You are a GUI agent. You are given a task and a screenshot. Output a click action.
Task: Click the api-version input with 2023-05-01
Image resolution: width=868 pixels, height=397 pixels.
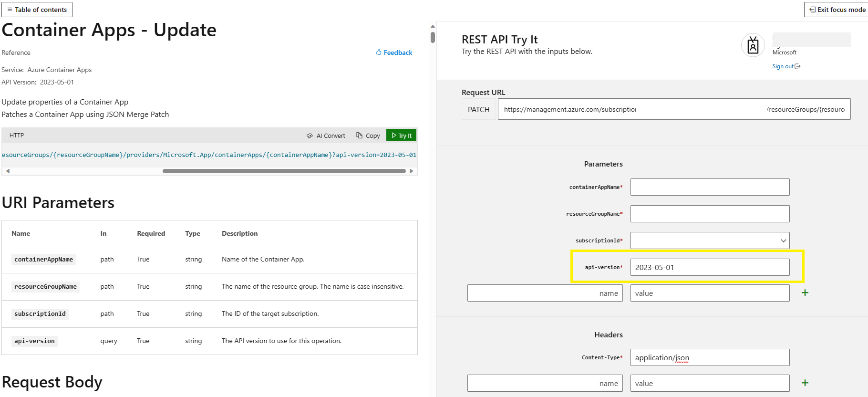click(710, 267)
